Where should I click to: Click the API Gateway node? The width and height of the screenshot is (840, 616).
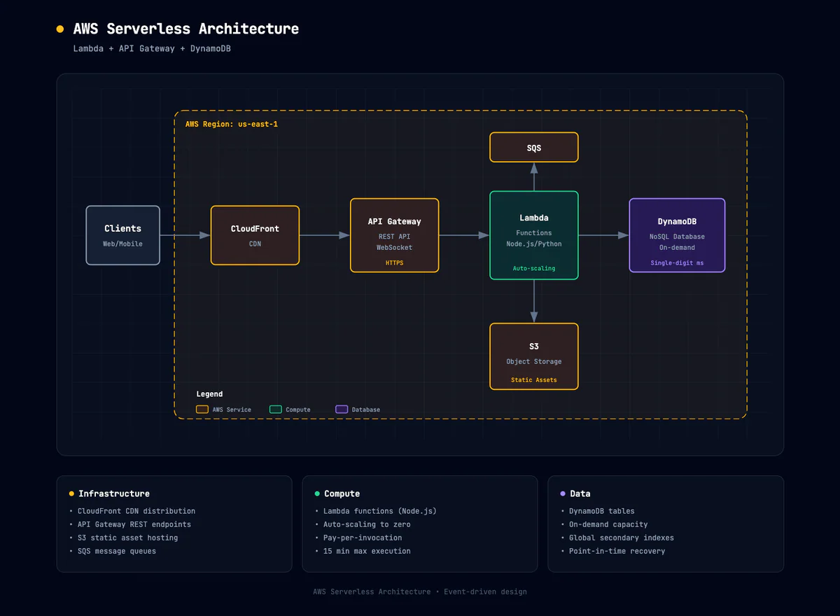(x=394, y=234)
